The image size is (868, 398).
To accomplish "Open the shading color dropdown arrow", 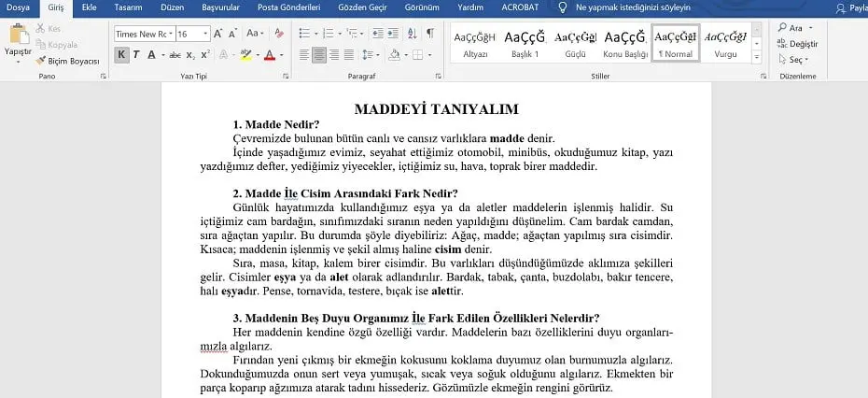I will 405,55.
